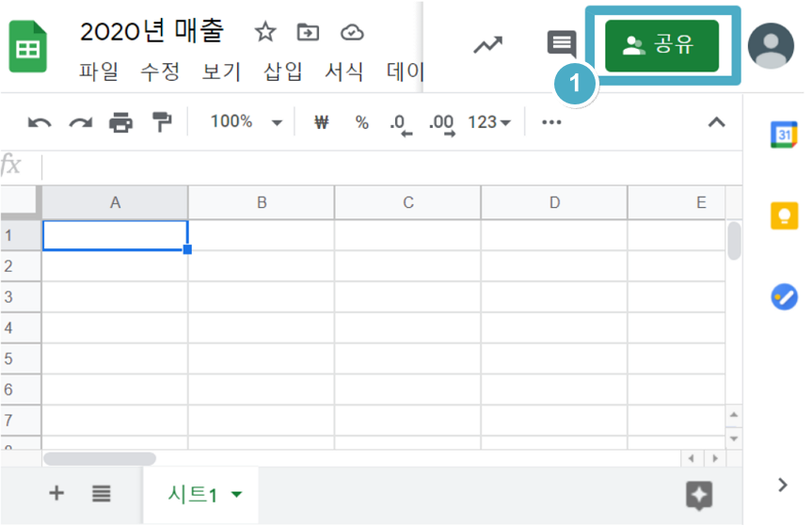
Task: Click the scroll right arrow
Action: 715,458
